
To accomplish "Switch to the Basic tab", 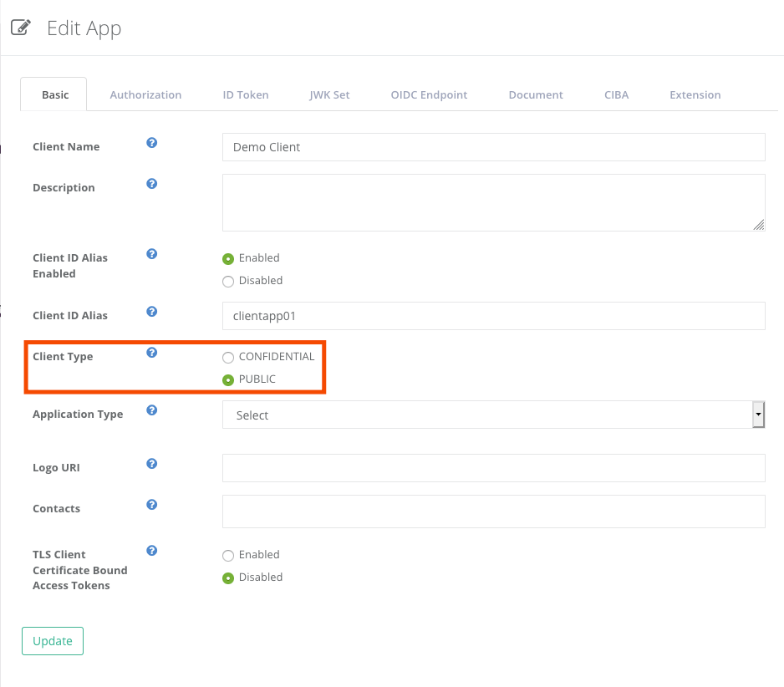I will pos(55,94).
